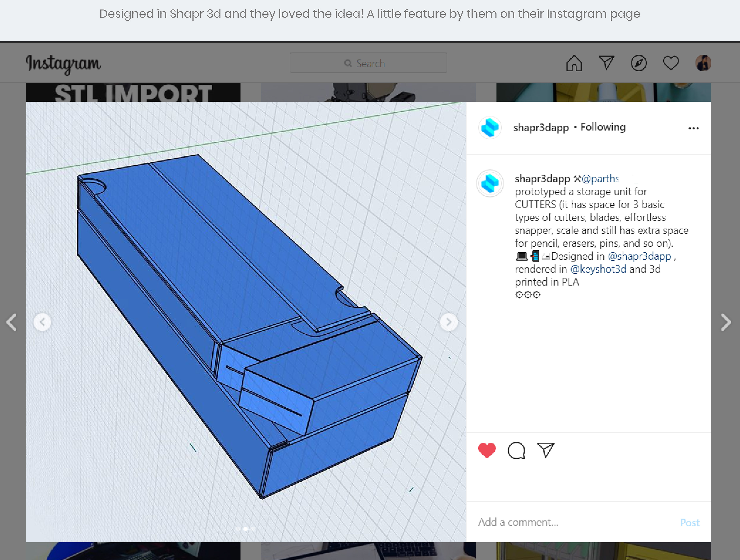This screenshot has width=740, height=560.
Task: Open the user profile avatar in header
Action: point(703,63)
